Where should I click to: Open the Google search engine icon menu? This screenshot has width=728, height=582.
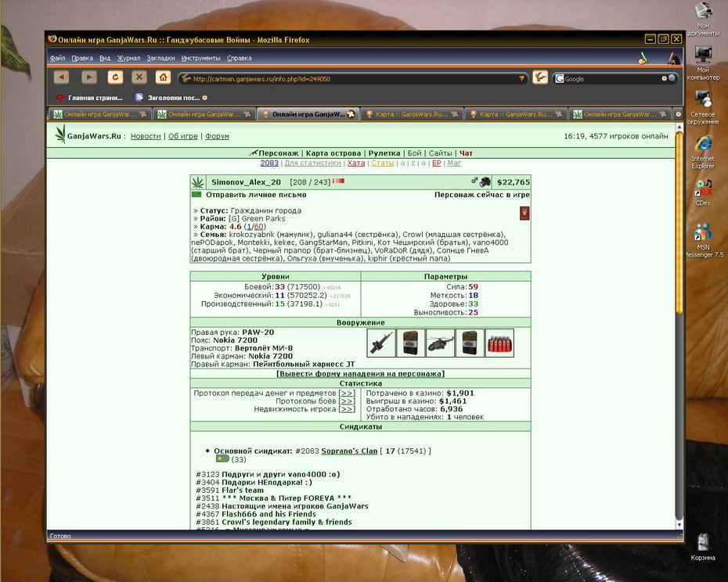(x=560, y=78)
